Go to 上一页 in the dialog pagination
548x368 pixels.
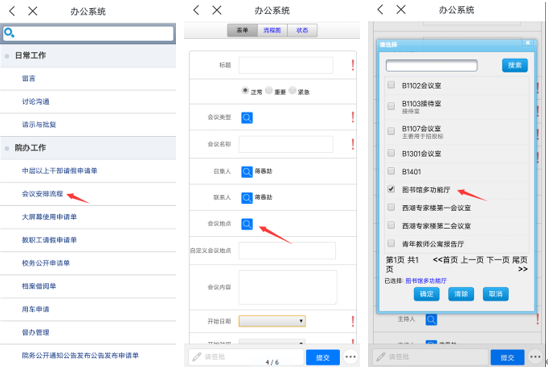coord(472,260)
